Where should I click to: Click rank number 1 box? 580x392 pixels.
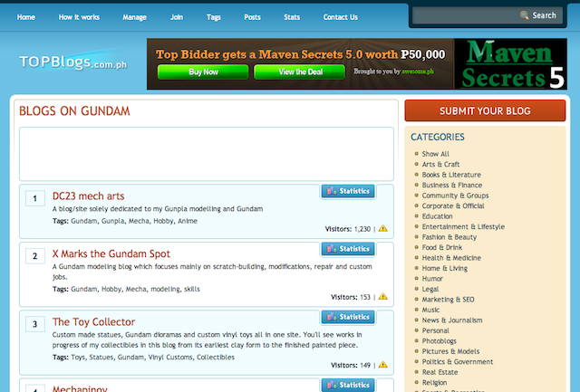pyautogui.click(x=35, y=198)
